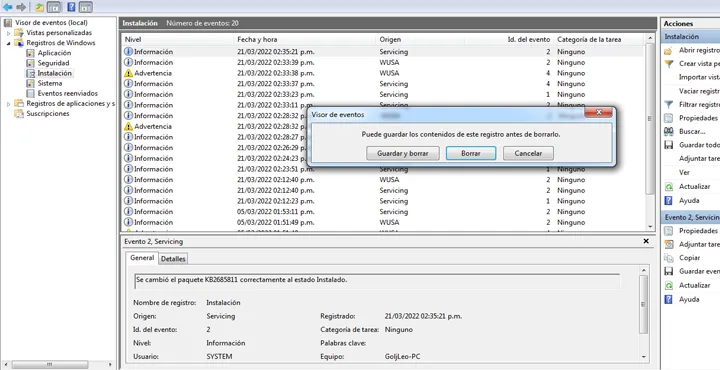
Task: Click the KB2685811 package description text box
Action: coord(377,281)
